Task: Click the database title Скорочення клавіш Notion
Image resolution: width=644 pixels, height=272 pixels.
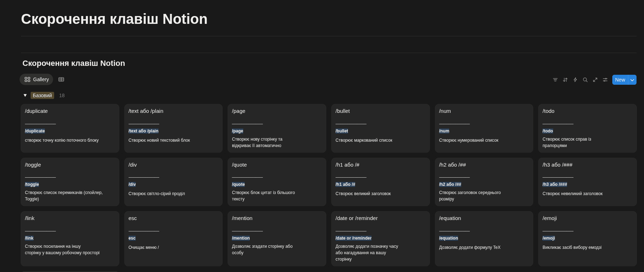Action: point(74,63)
